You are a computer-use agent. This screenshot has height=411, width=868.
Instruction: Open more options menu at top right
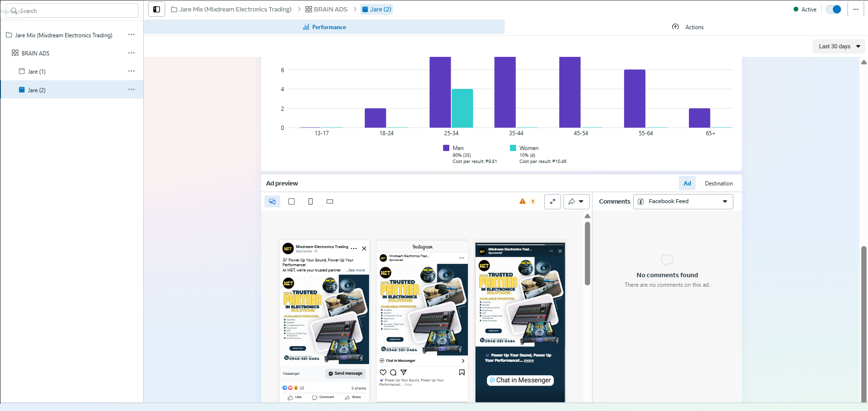pyautogui.click(x=856, y=10)
